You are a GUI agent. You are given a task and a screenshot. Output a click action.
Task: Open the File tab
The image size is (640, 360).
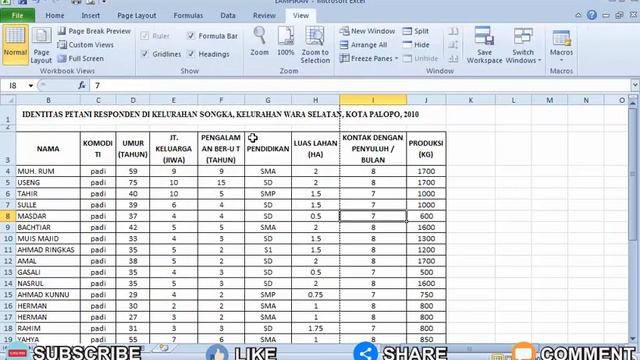(18, 16)
